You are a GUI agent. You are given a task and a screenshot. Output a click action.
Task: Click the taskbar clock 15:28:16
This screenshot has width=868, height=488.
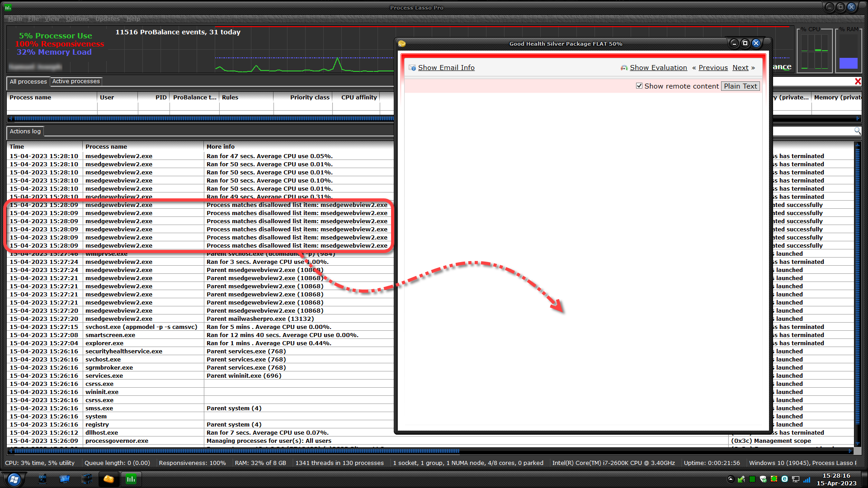(x=836, y=475)
